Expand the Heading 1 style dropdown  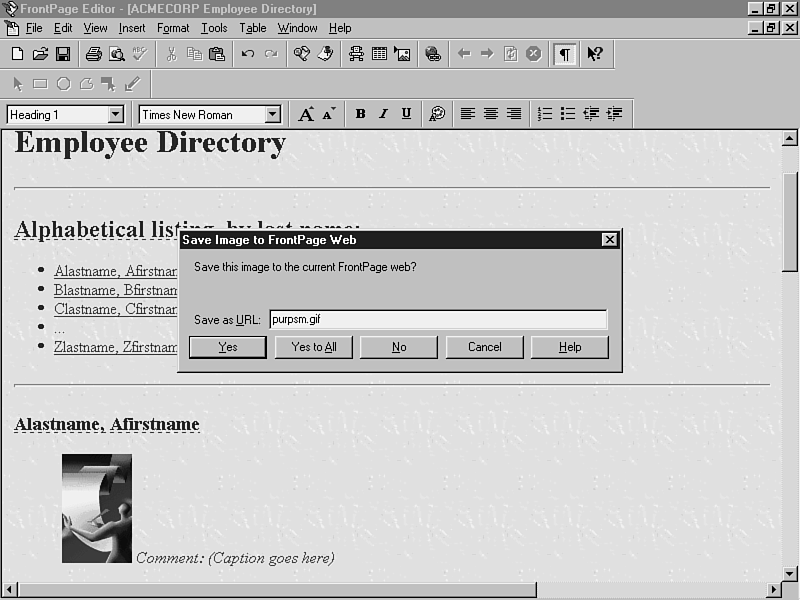pos(116,115)
